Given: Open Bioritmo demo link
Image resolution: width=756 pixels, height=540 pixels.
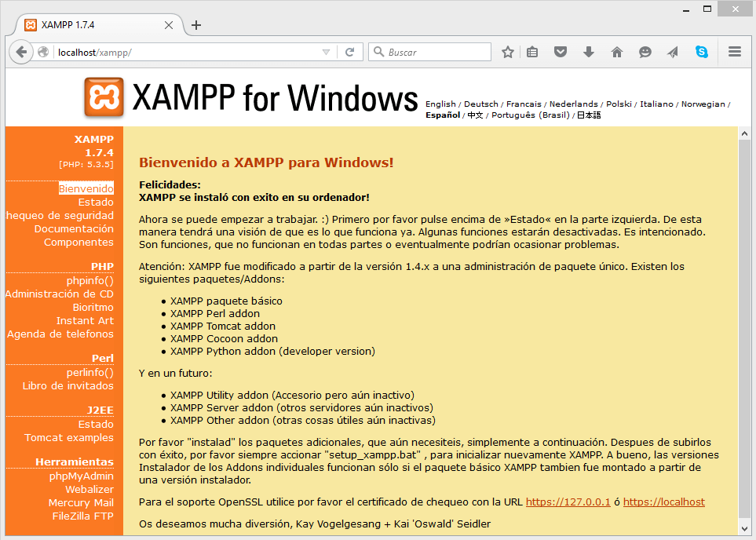Looking at the screenshot, I should click(93, 307).
